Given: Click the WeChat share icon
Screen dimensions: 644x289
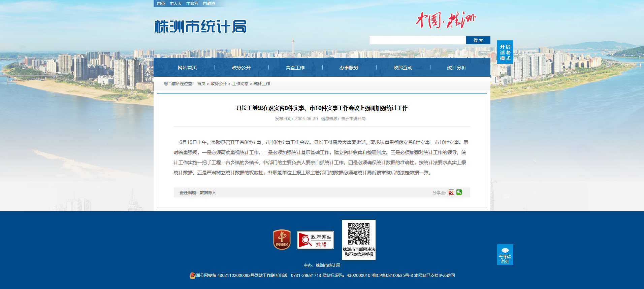Looking at the screenshot, I should (459, 192).
